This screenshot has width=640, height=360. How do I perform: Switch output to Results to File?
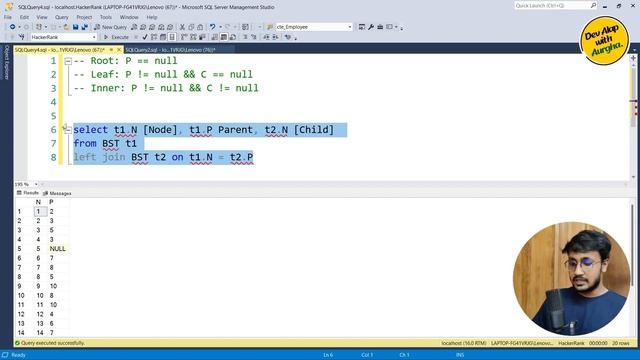(233, 37)
